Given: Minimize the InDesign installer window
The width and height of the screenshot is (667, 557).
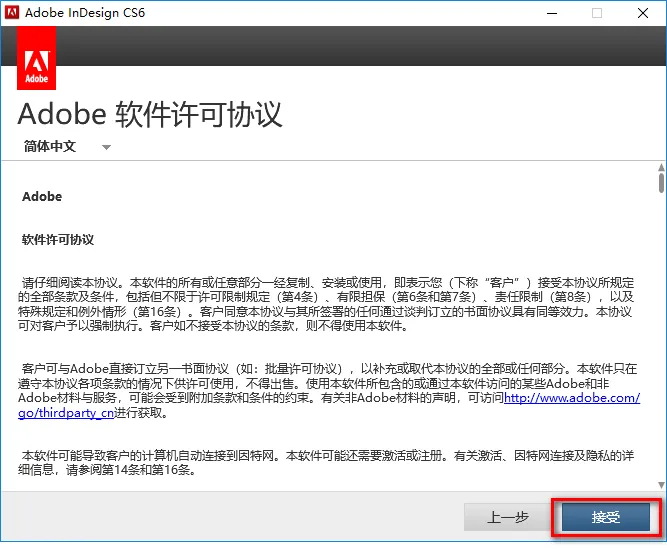Looking at the screenshot, I should click(552, 13).
